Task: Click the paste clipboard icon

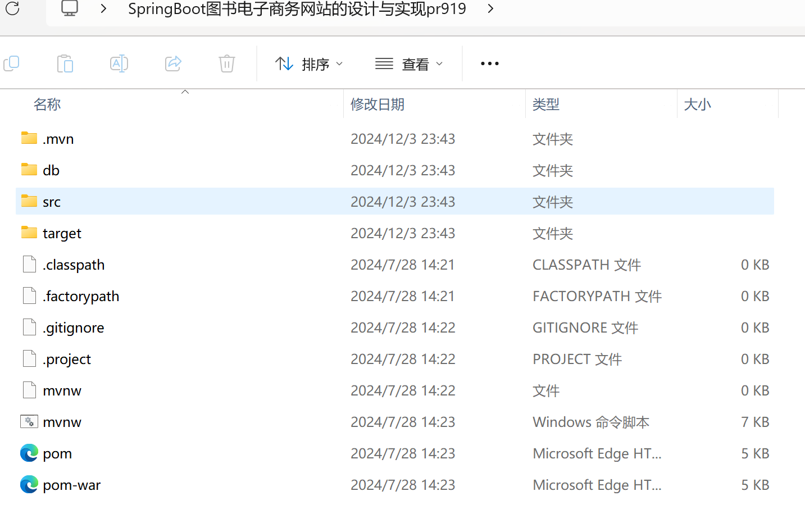Action: pyautogui.click(x=65, y=63)
